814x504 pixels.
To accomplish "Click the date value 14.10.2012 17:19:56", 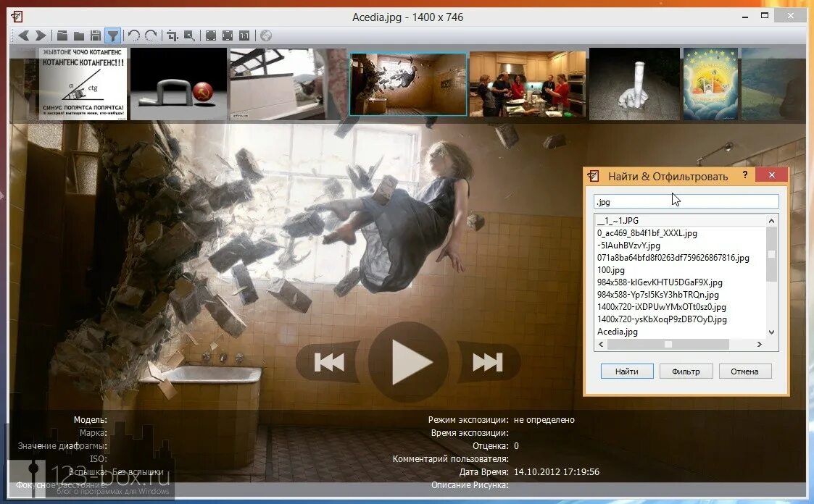I will click(x=557, y=472).
